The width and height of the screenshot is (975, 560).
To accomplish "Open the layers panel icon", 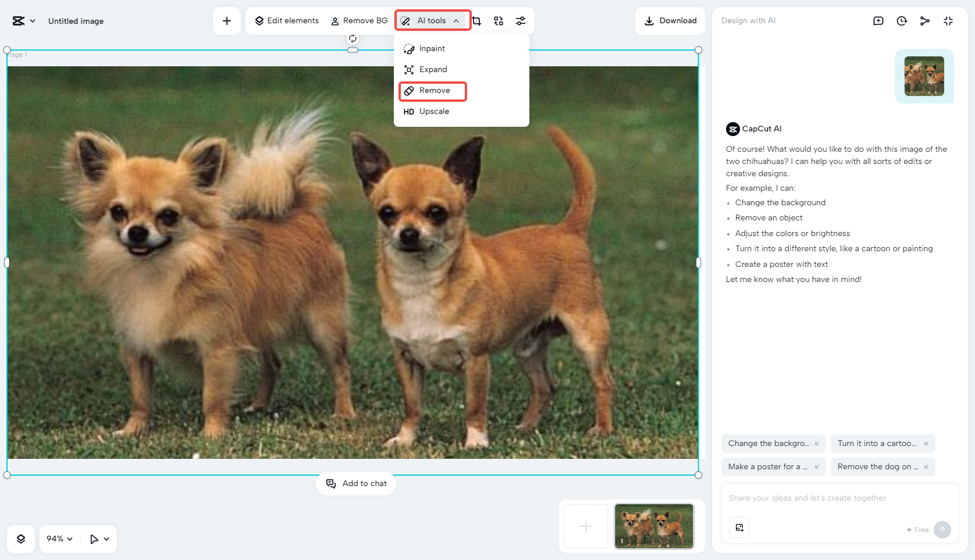I will 21,539.
